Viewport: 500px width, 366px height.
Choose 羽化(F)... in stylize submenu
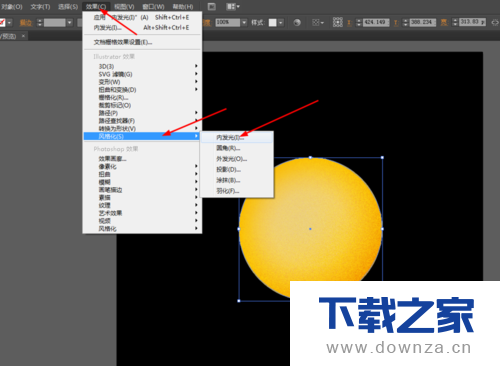tap(237, 191)
